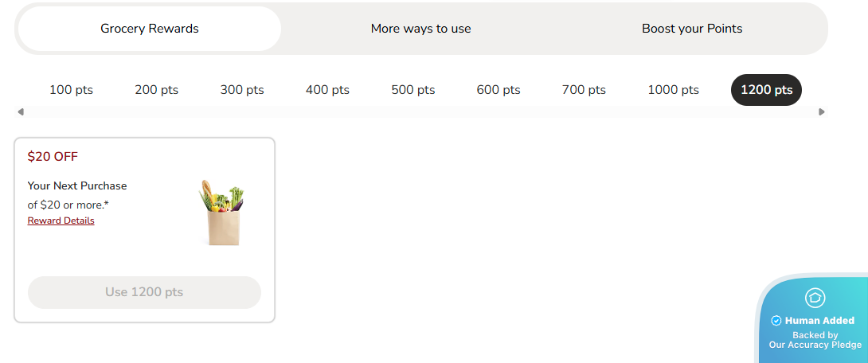The width and height of the screenshot is (868, 363).
Task: Select the 300 pts option
Action: [x=242, y=90]
